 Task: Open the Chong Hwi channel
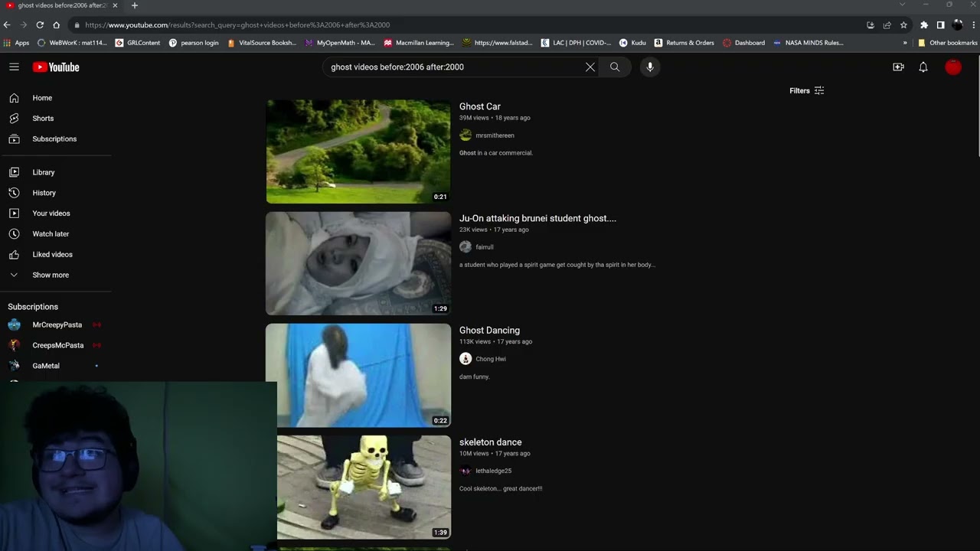click(x=491, y=359)
